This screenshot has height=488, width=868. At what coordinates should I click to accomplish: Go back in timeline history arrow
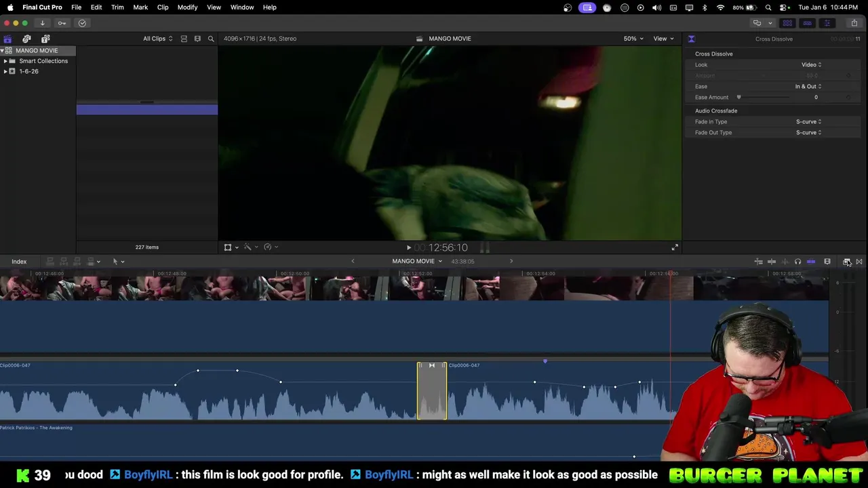[353, 262]
